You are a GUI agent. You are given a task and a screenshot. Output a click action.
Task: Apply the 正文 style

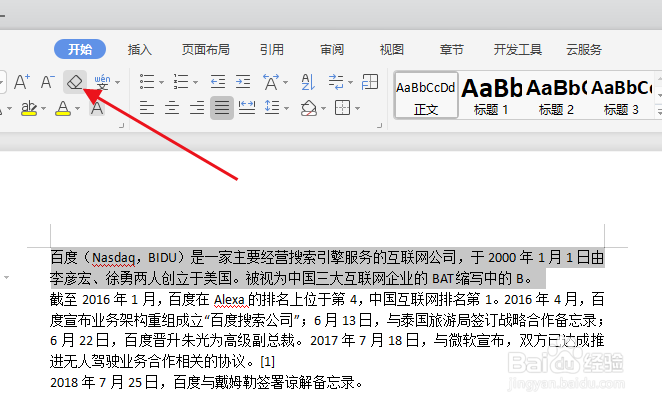click(x=426, y=96)
